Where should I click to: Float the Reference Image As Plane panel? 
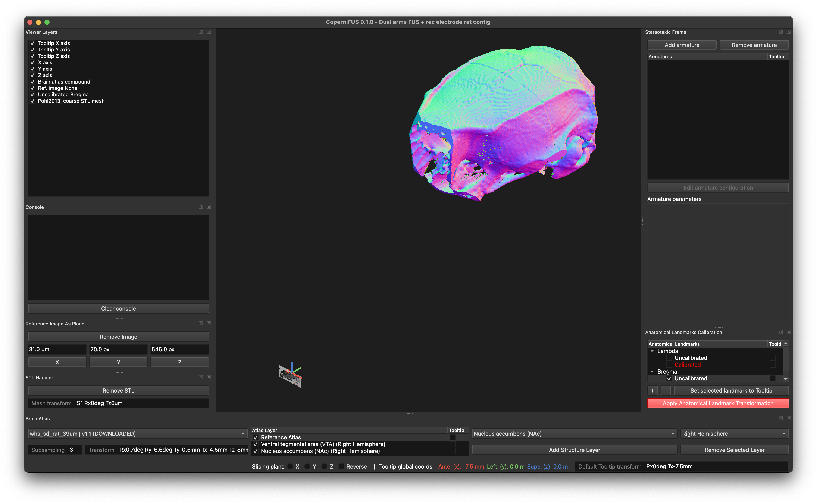(x=201, y=323)
